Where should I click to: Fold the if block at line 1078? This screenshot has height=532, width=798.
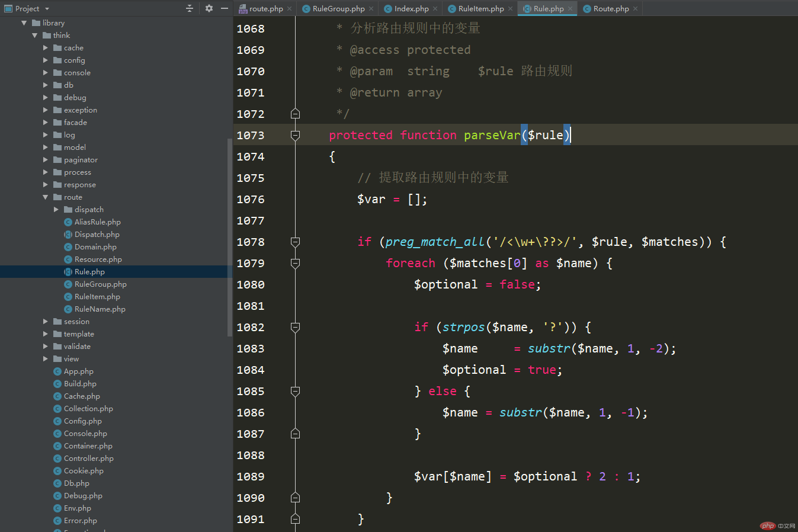coord(295,242)
